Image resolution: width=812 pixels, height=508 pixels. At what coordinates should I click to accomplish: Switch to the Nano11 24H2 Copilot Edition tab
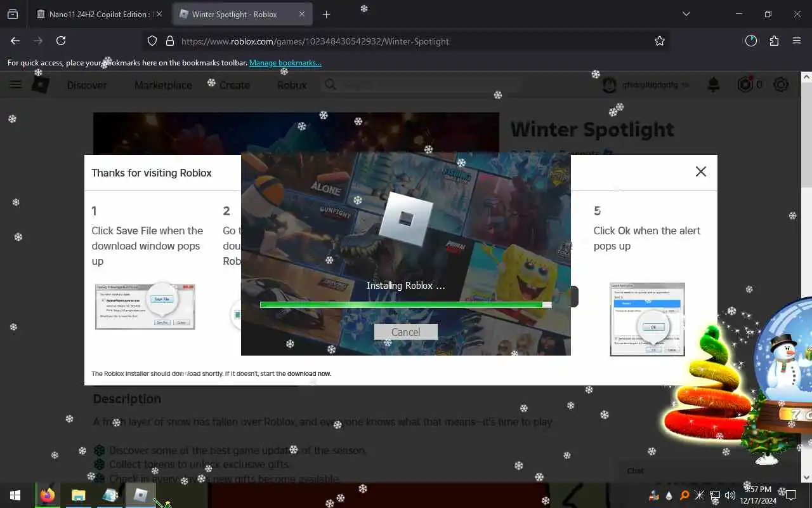point(93,14)
